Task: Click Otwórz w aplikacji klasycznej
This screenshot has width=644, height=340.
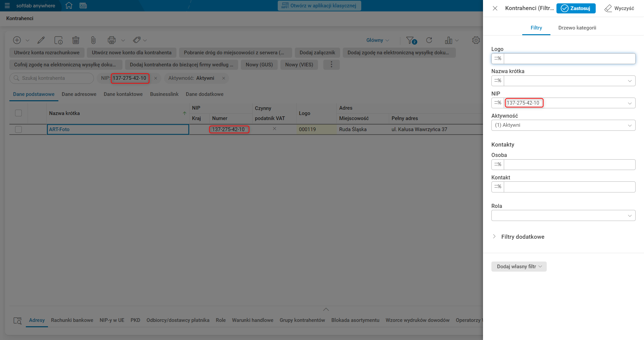Action: pyautogui.click(x=319, y=6)
